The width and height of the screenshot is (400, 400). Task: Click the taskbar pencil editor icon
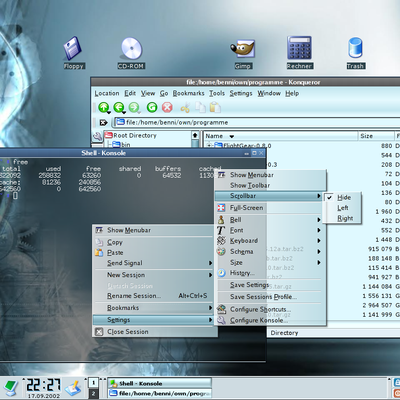click(x=73, y=388)
